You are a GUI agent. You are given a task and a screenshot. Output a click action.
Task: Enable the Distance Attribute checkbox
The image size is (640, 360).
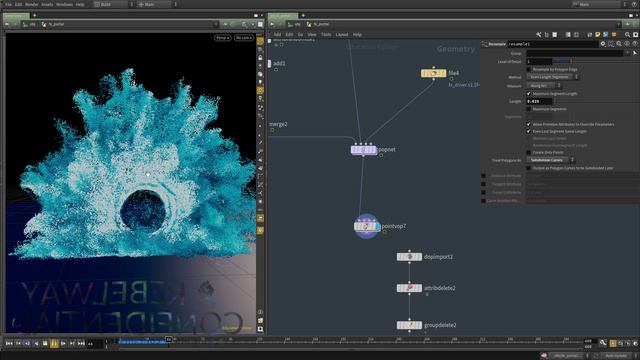tap(484, 176)
